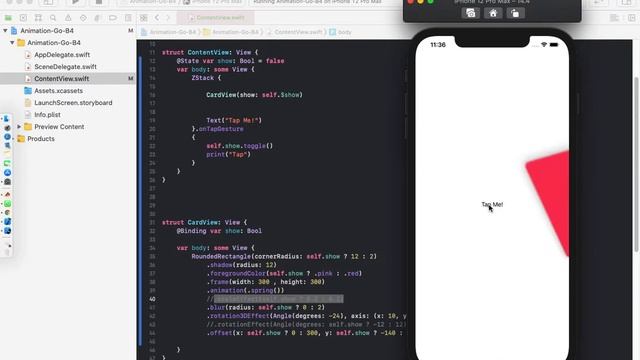The image size is (640, 360).
Task: Go back in editor history
Action: coord(157,18)
